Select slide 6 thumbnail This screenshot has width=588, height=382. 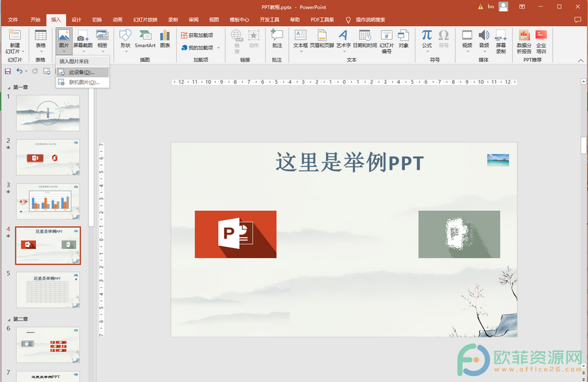coord(48,345)
